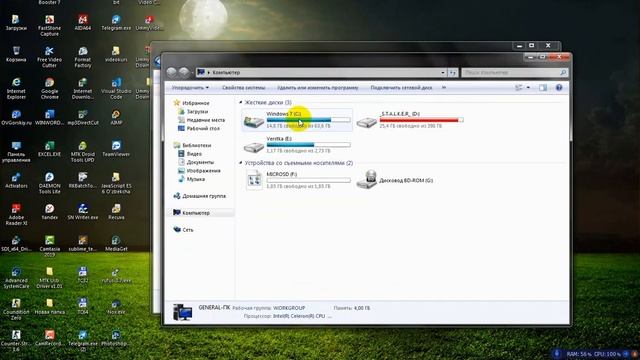Open the TeamViewer desktop shortcut
Image resolution: width=640 pixels, height=360 pixels.
click(x=116, y=149)
